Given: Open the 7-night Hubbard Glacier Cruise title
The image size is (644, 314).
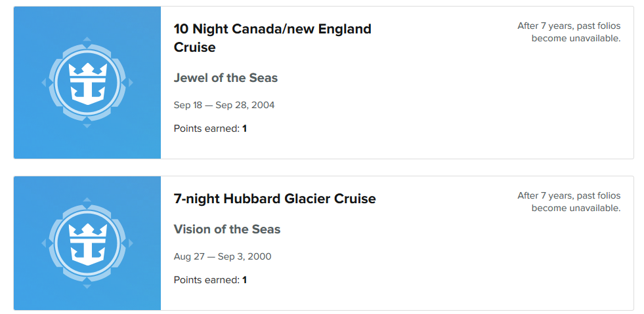Looking at the screenshot, I should (275, 199).
